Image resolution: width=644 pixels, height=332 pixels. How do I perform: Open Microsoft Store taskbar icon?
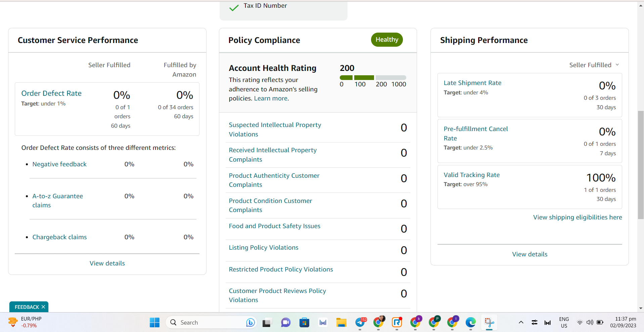(304, 323)
